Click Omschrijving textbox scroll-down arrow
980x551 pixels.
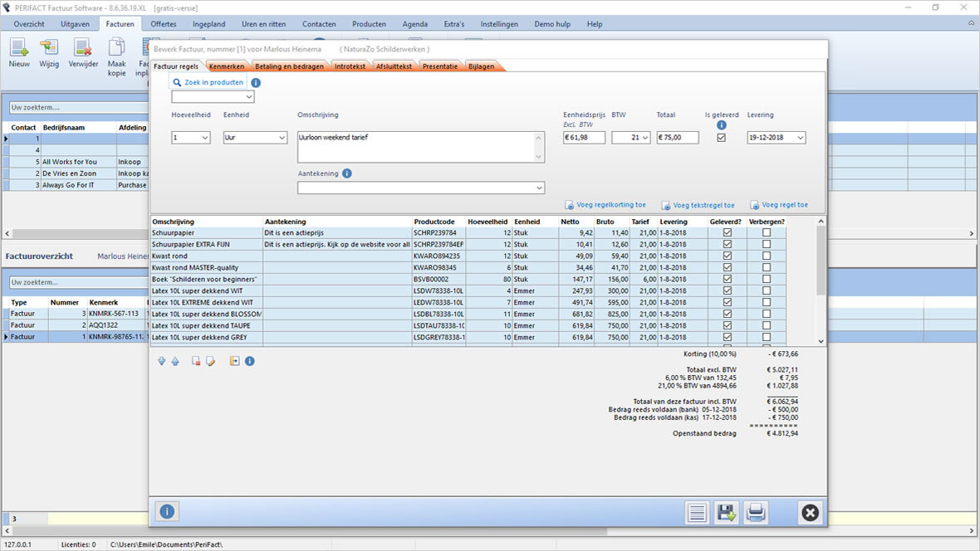coord(538,157)
